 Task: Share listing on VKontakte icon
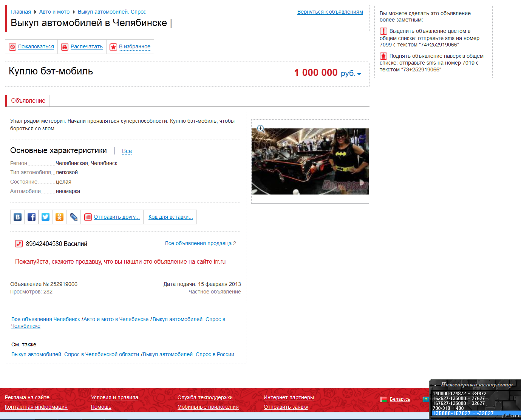click(x=17, y=217)
